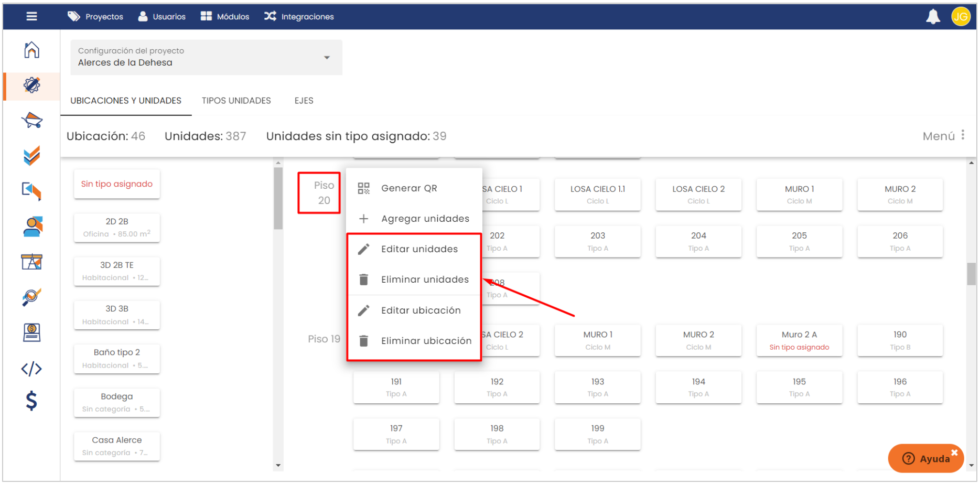
Task: Switch to the TIPOS UNIDADES tab
Action: [236, 101]
